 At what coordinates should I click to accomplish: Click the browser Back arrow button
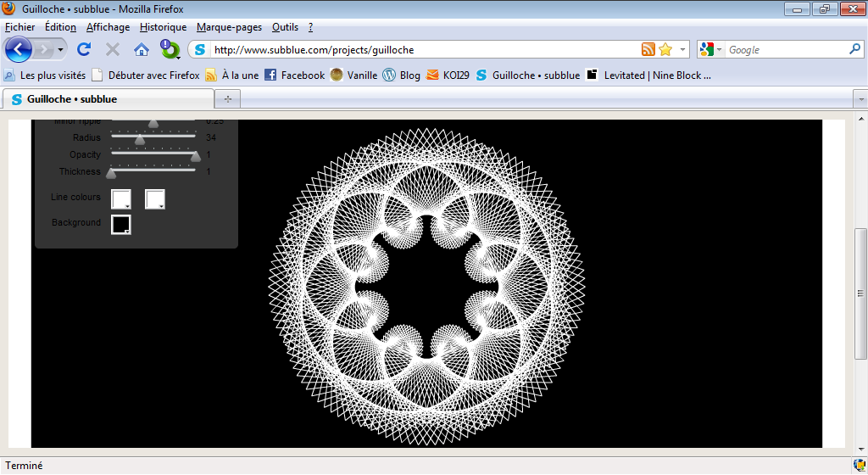point(18,49)
